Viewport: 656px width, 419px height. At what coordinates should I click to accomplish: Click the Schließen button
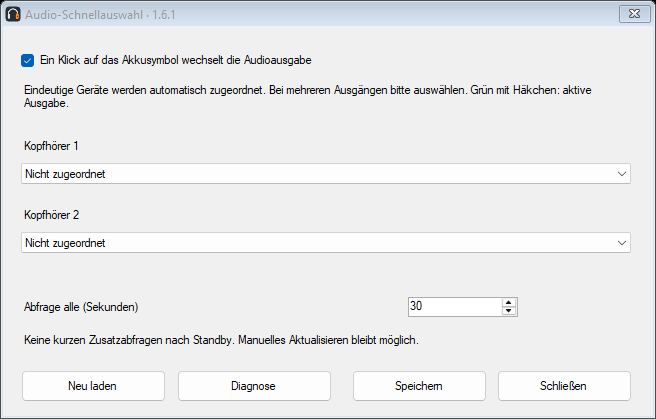tap(564, 386)
